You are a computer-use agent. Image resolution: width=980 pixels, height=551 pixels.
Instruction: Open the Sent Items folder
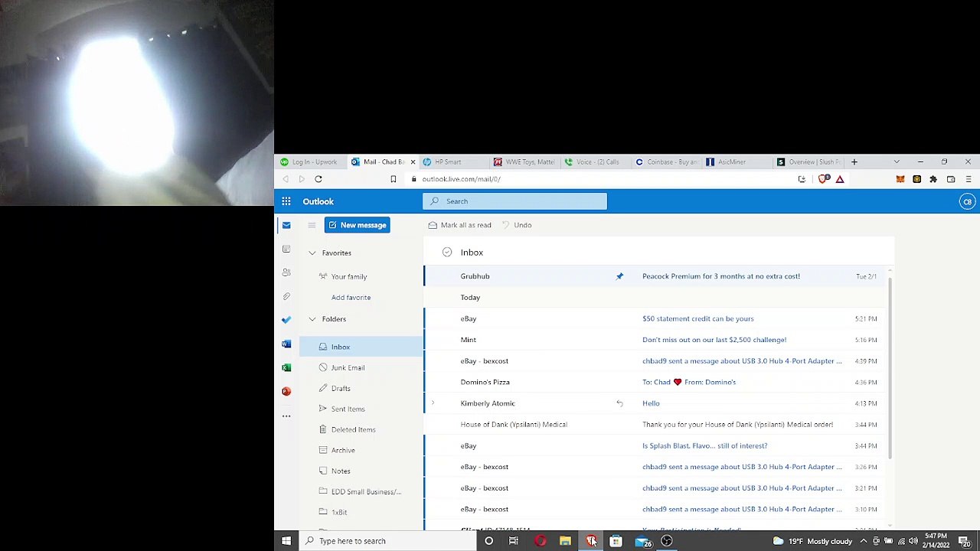point(361,409)
